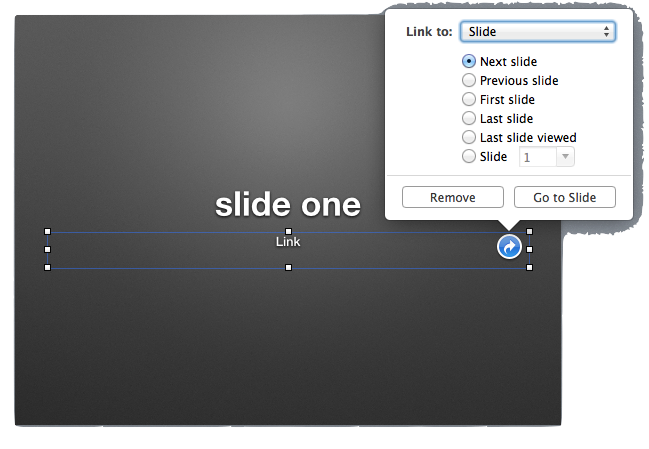The height and width of the screenshot is (449, 649).
Task: Click the bottom-center selection handle
Action: click(288, 267)
